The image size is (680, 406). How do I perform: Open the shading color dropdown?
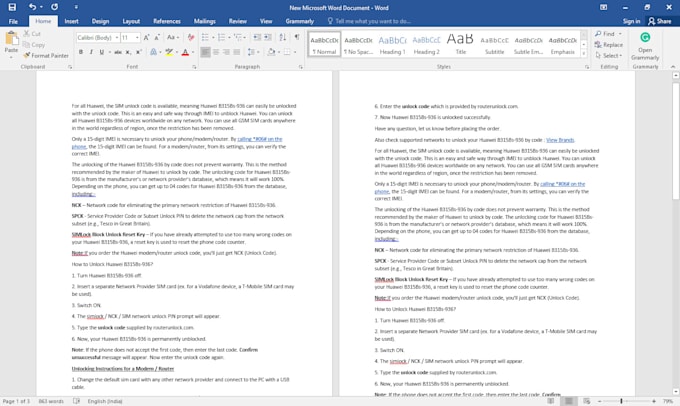point(279,52)
